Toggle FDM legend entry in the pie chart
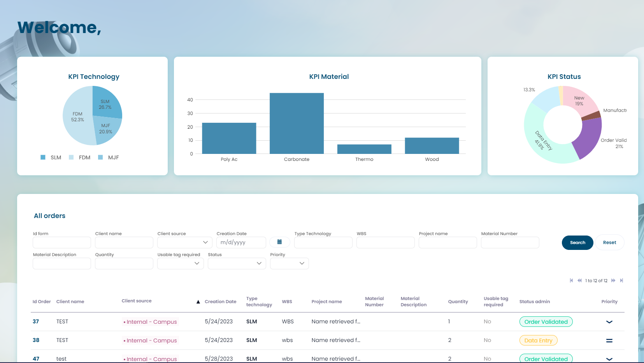Image resolution: width=644 pixels, height=363 pixels. tap(80, 157)
